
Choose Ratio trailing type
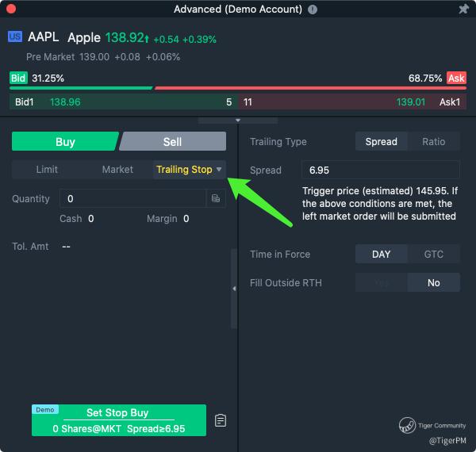tap(433, 141)
